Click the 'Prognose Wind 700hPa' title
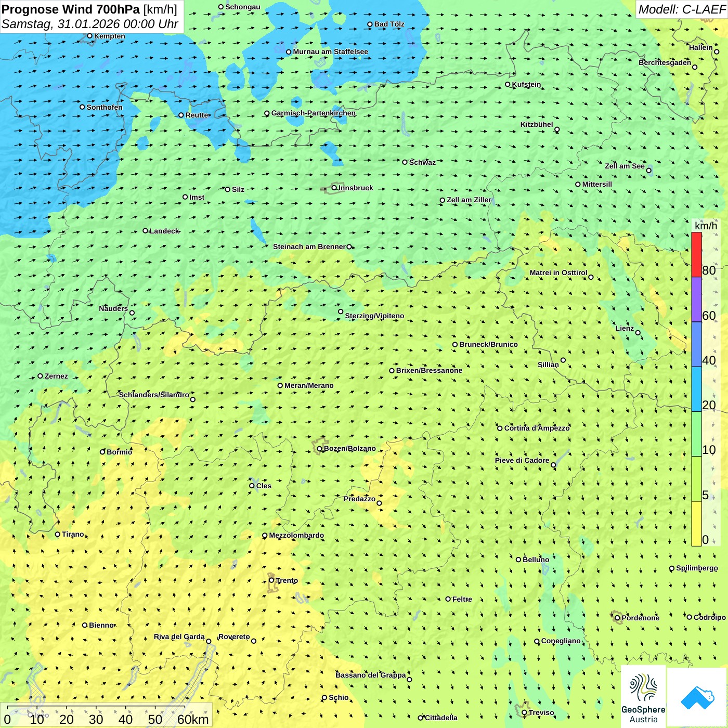Screen dimensions: 728x728 (x=71, y=9)
